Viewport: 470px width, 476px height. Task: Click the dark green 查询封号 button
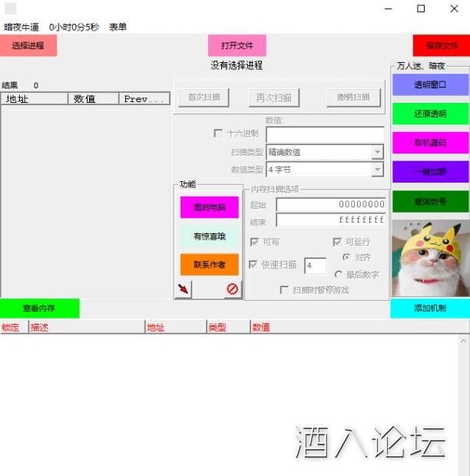point(431,201)
